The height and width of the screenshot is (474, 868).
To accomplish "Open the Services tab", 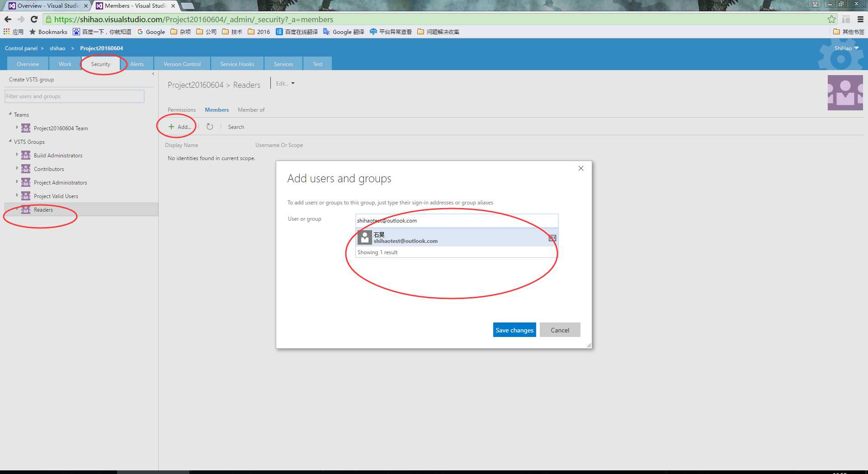I will [x=283, y=64].
